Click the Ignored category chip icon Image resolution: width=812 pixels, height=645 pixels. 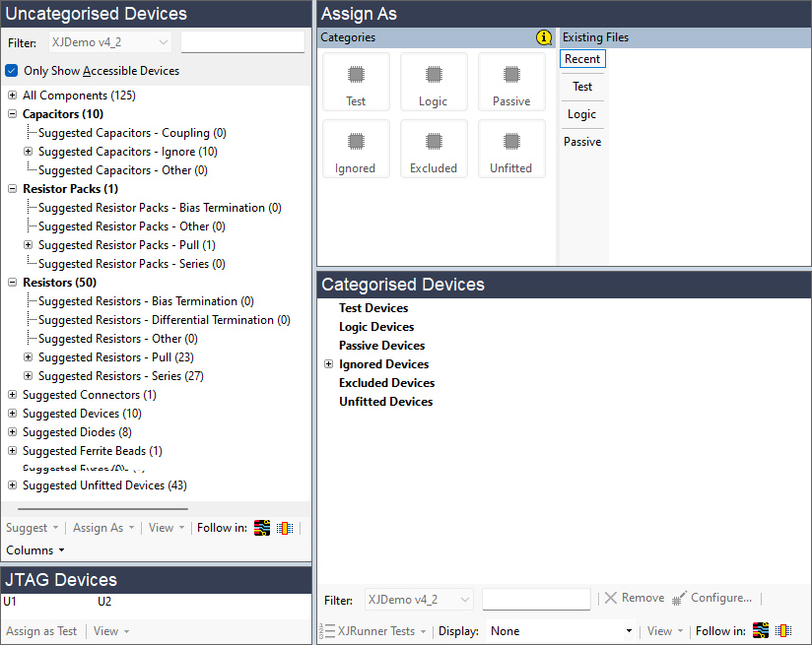(356, 142)
